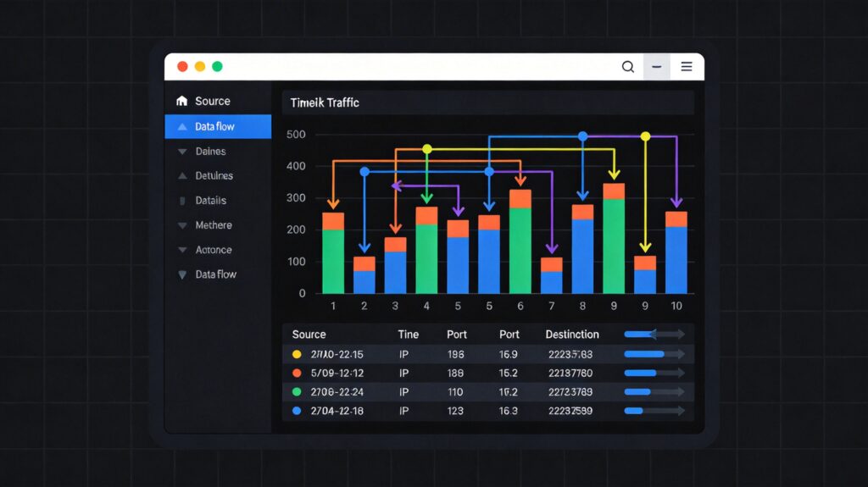Click the green dot in third table row
This screenshot has width=868, height=487.
coord(297,392)
